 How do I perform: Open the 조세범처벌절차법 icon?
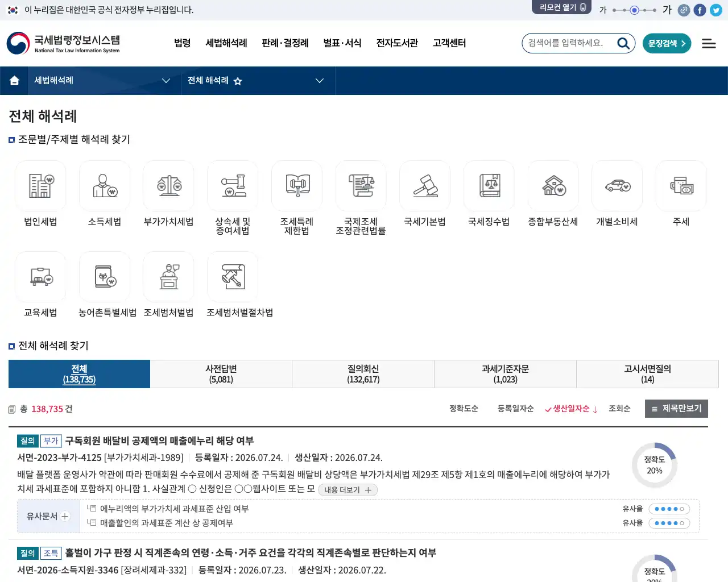[x=233, y=277]
